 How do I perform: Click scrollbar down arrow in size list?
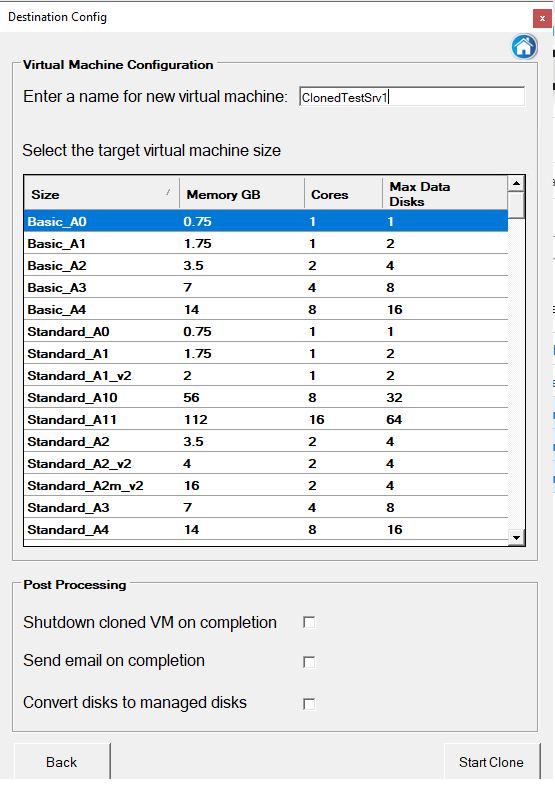point(516,538)
